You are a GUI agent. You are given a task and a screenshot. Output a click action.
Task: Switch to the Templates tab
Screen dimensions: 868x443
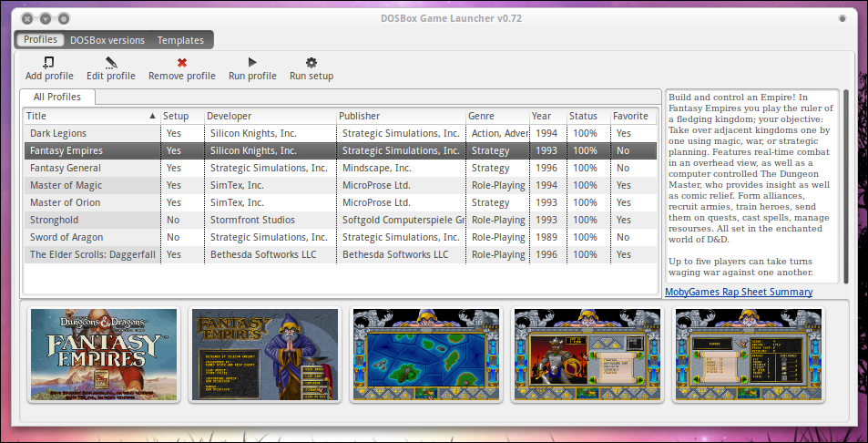pos(180,40)
